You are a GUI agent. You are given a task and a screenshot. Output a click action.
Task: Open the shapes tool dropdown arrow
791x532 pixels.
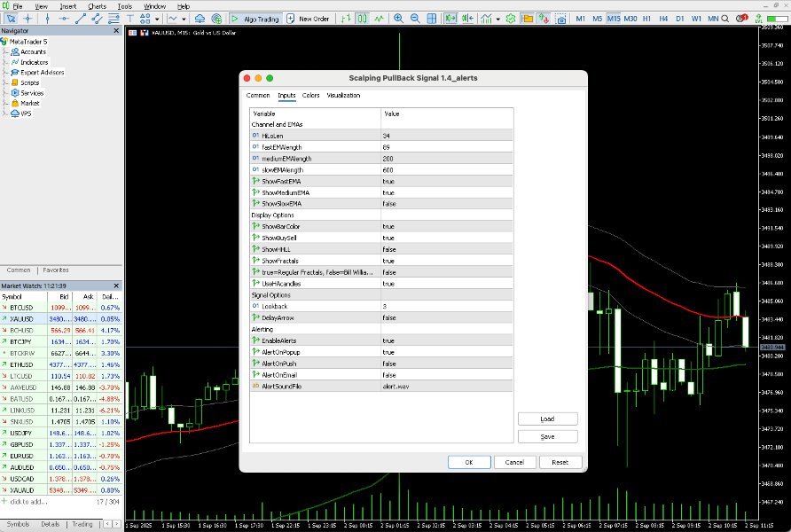pos(157,20)
